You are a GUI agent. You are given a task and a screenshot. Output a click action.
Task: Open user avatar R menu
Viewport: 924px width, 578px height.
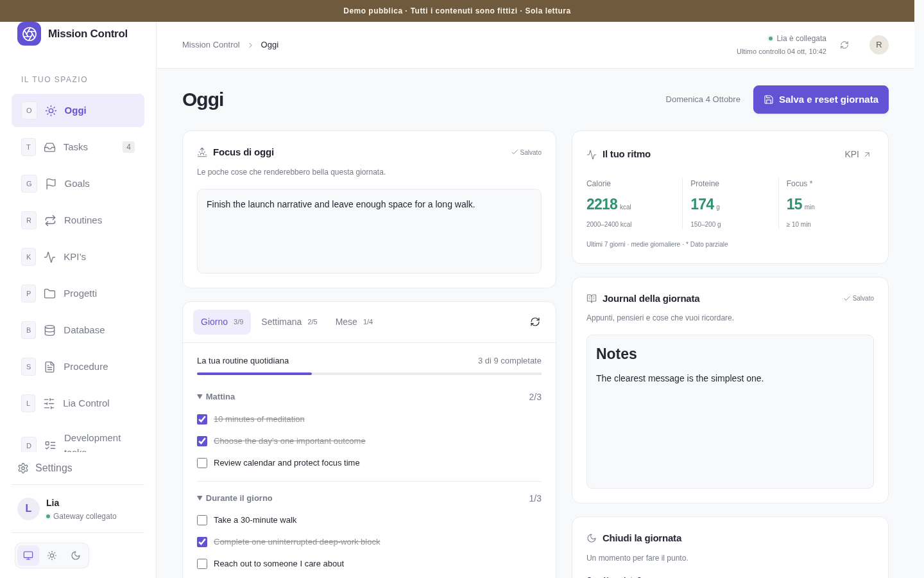(x=879, y=45)
